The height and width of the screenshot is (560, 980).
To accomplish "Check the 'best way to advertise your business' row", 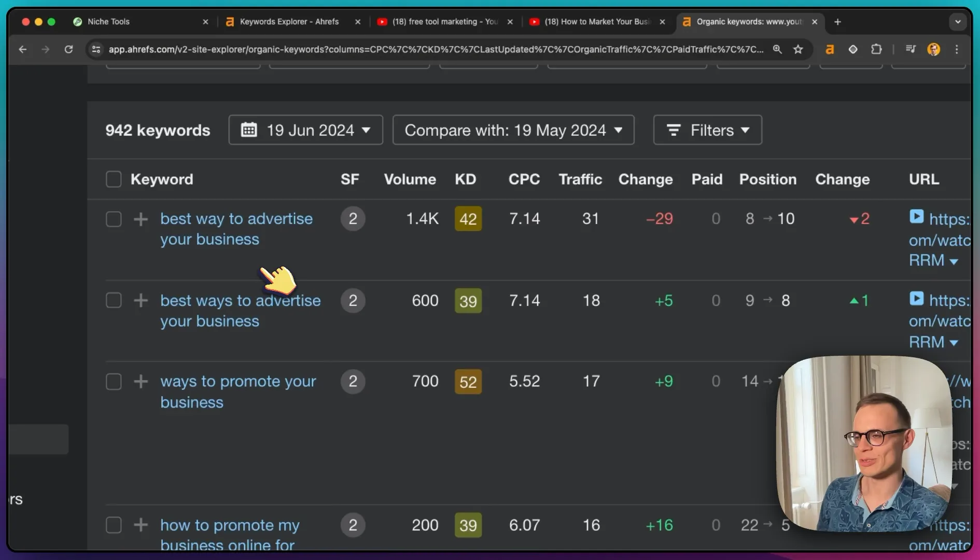I will tap(114, 219).
